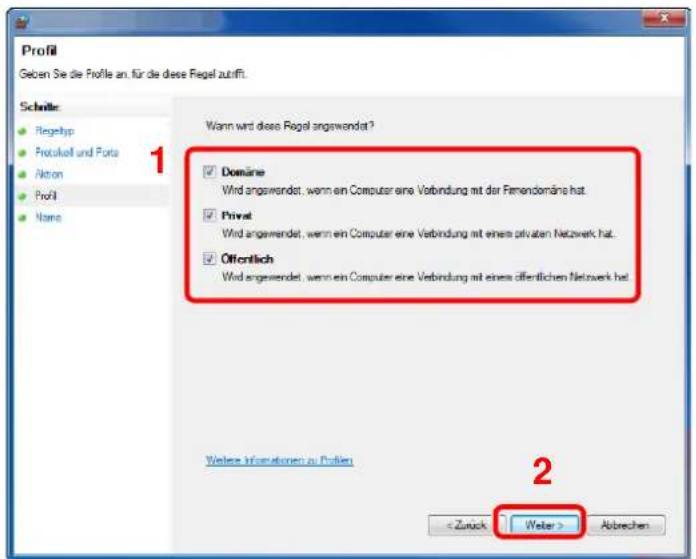
Task: Click the Domäne description text
Action: (x=404, y=190)
